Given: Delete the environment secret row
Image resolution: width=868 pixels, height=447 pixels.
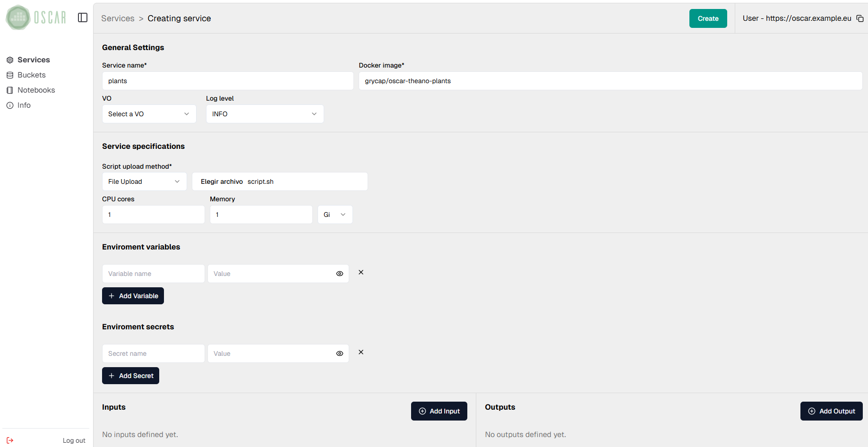Looking at the screenshot, I should [361, 352].
